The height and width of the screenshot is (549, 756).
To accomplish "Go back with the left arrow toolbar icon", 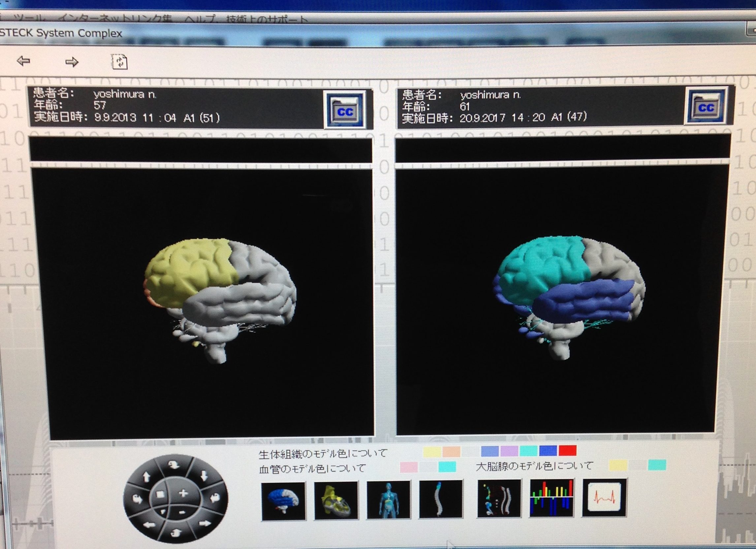I will (24, 61).
